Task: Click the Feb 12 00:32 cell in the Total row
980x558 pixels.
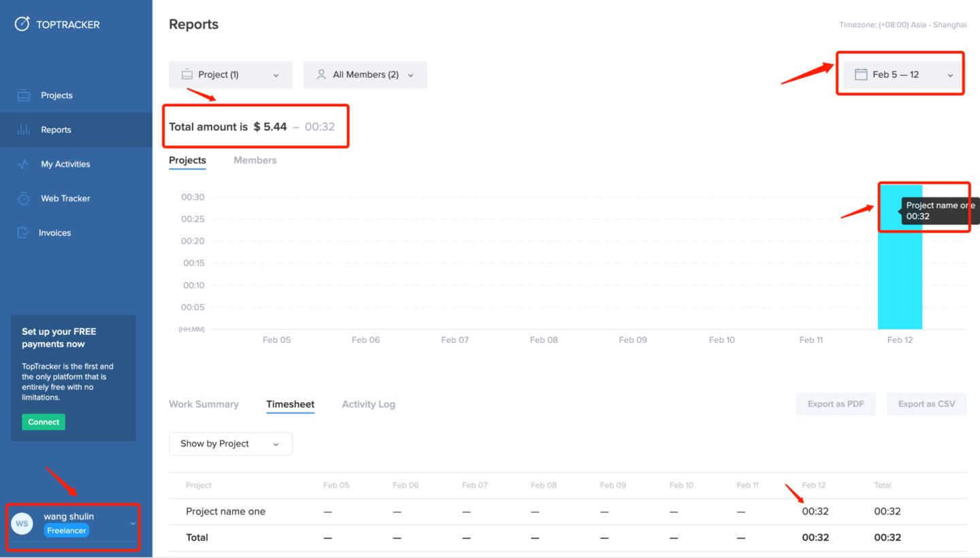Action: click(x=815, y=538)
